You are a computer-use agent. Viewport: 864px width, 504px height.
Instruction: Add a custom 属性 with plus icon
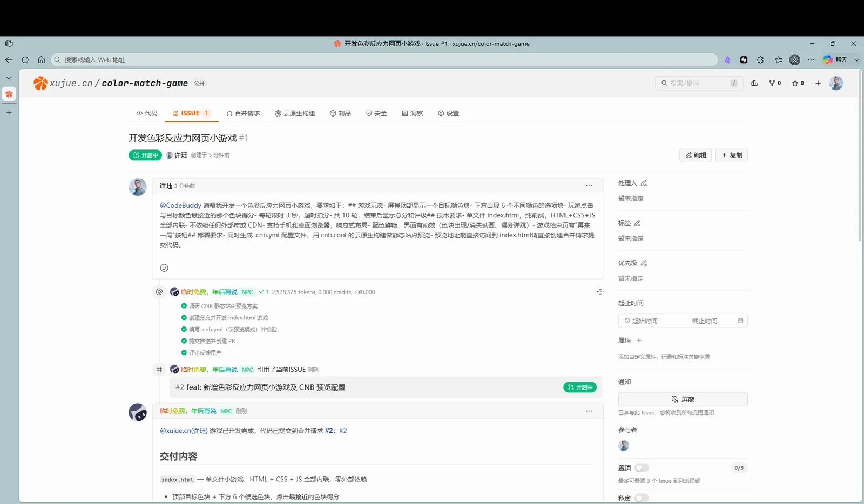click(x=639, y=340)
